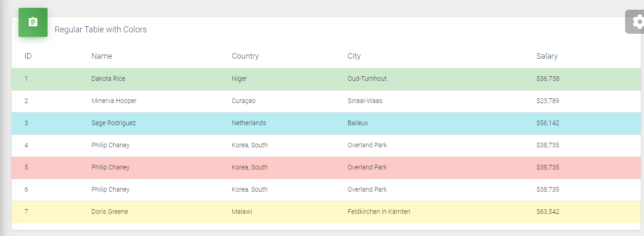
Task: Click the Salary column header
Action: (547, 56)
